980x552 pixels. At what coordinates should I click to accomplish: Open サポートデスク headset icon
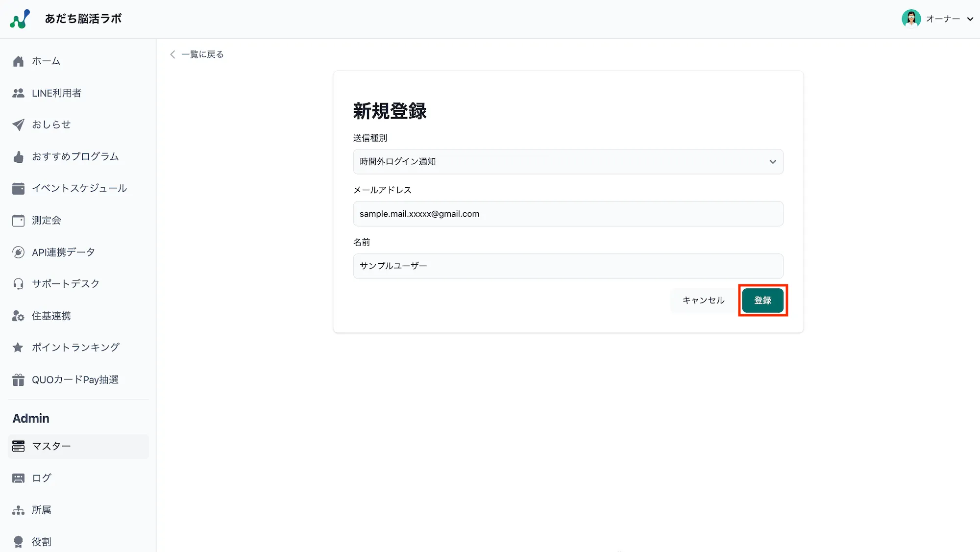(x=18, y=283)
